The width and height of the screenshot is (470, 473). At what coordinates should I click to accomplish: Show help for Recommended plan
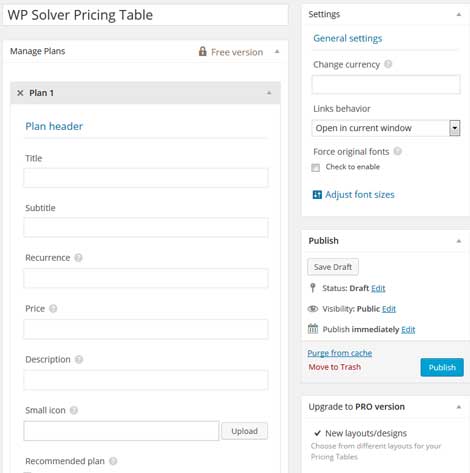click(113, 461)
